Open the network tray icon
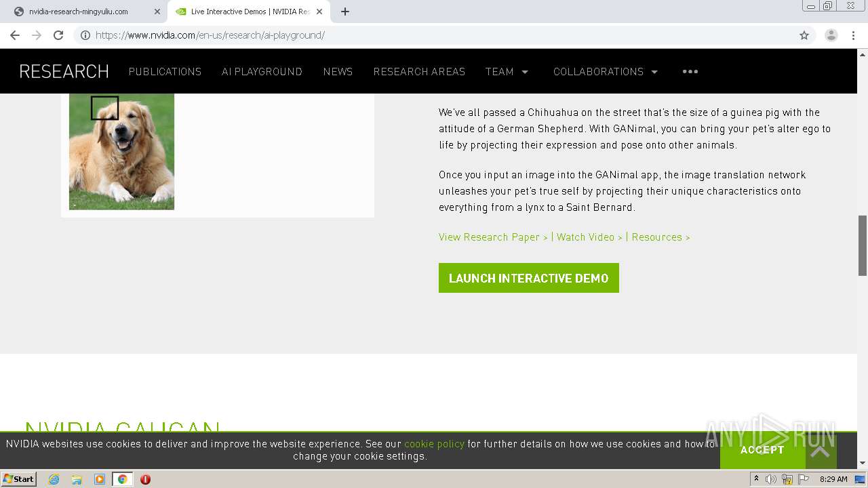The height and width of the screenshot is (488, 868). pos(787,479)
